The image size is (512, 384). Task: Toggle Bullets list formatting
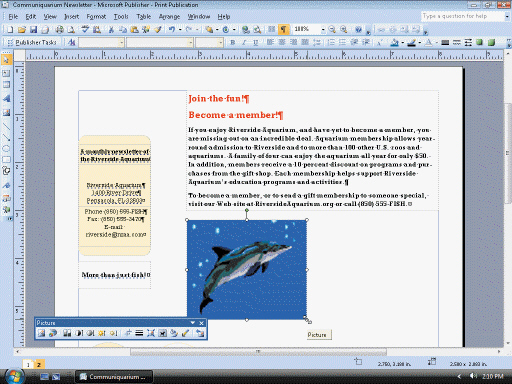[342, 42]
